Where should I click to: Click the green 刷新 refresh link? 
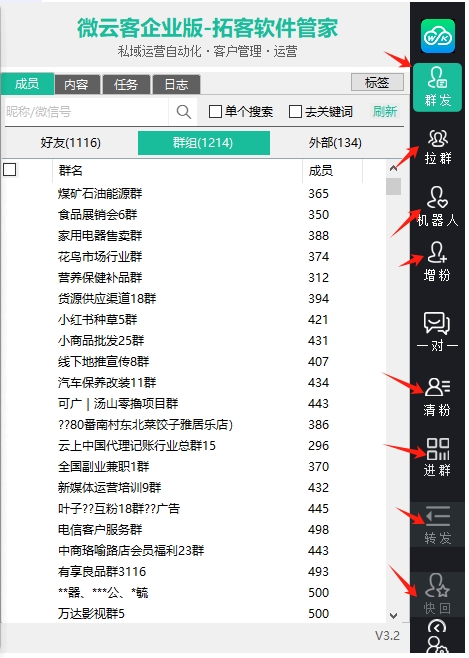385,112
